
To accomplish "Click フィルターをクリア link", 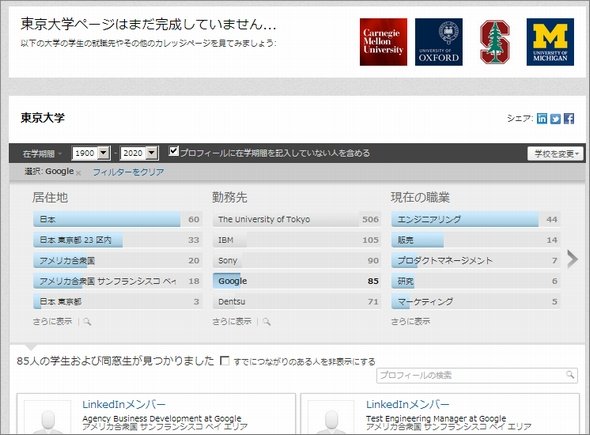I will [x=128, y=172].
